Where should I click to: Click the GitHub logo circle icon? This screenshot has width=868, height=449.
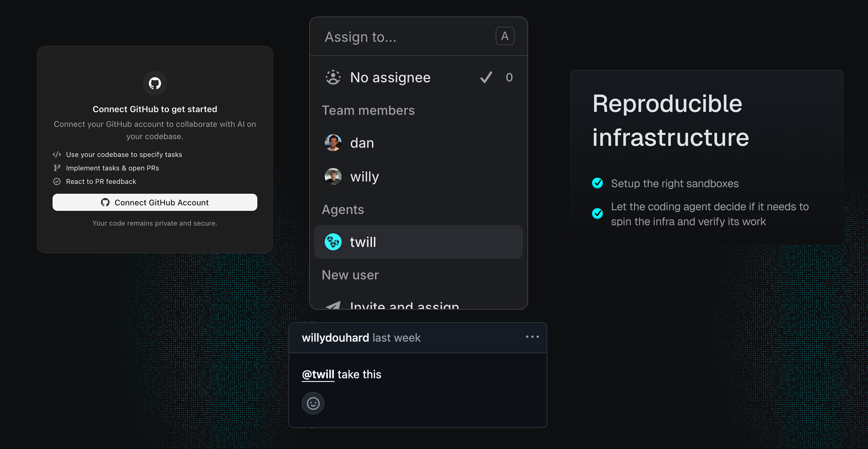pos(155,83)
